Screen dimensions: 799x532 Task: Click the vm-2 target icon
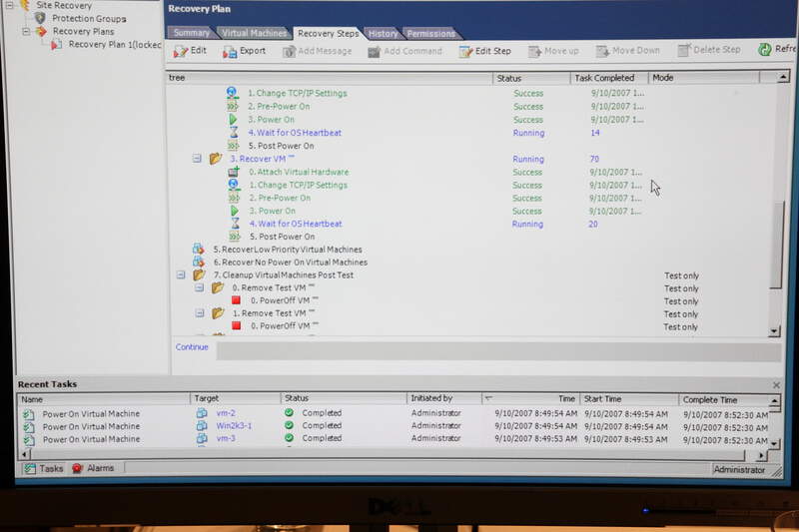coord(202,413)
